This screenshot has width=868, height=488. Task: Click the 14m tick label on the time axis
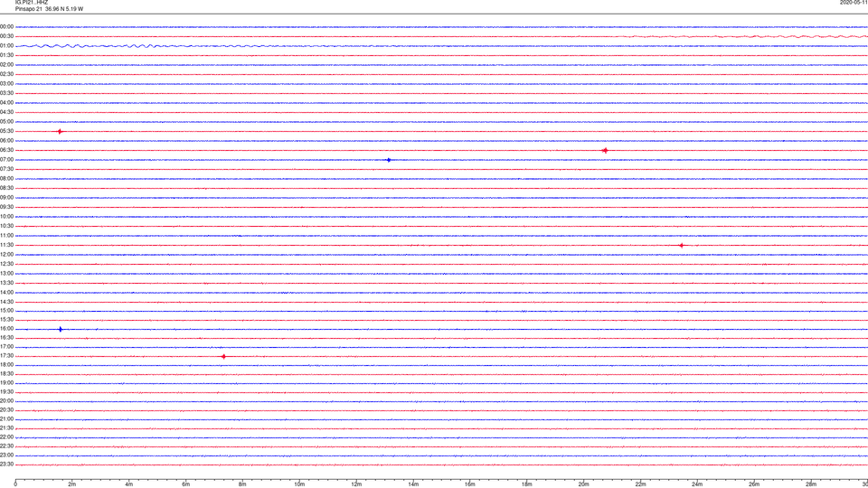click(x=413, y=484)
